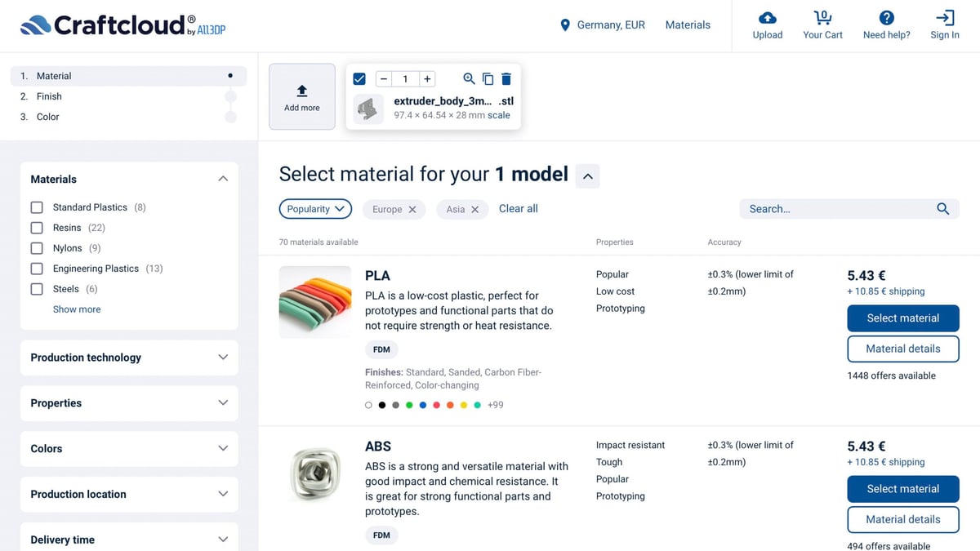Click the FDM tag under PLA
The image size is (980, 551).
(381, 349)
